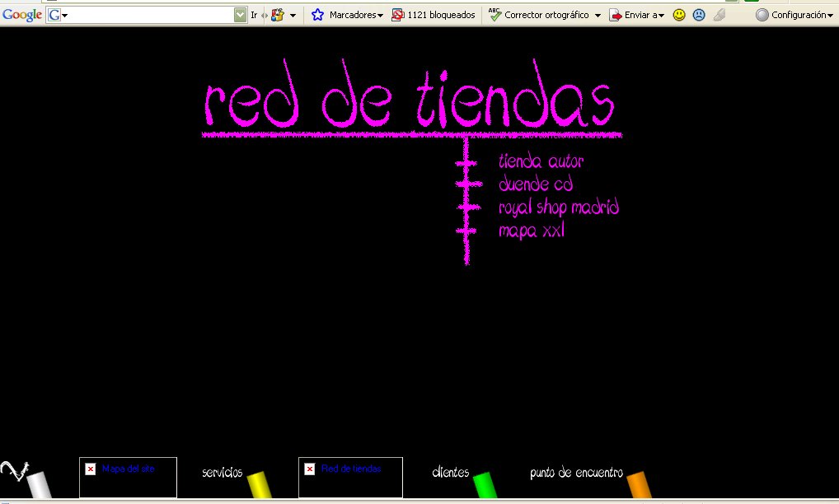This screenshot has height=504, width=839.
Task: Click the Corrector ortográfico checkmark icon
Action: pos(494,15)
